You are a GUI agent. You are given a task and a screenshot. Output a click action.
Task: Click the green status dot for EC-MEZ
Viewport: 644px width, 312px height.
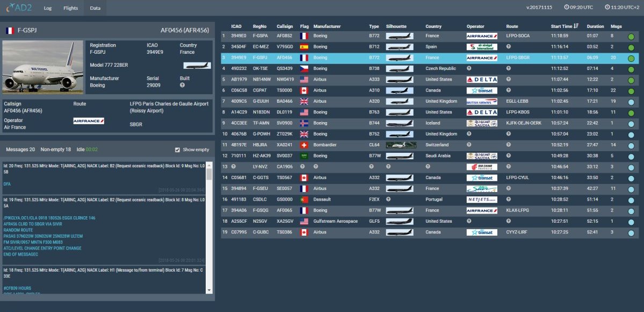[x=631, y=47]
